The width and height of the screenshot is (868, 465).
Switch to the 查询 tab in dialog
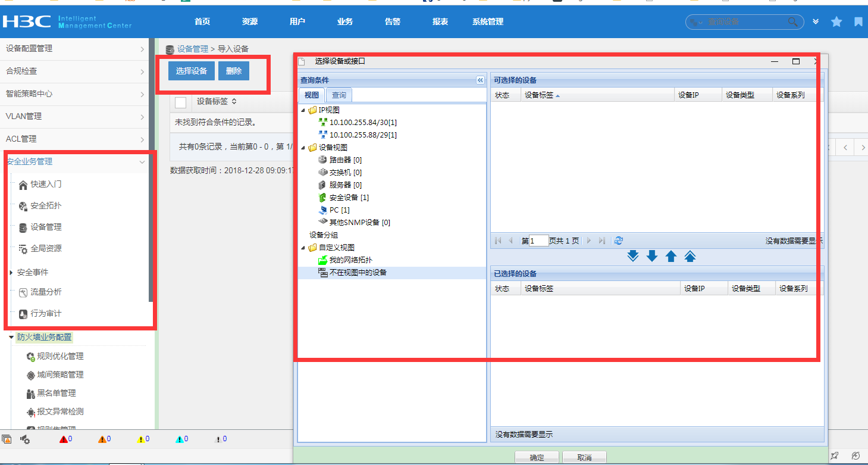(339, 95)
